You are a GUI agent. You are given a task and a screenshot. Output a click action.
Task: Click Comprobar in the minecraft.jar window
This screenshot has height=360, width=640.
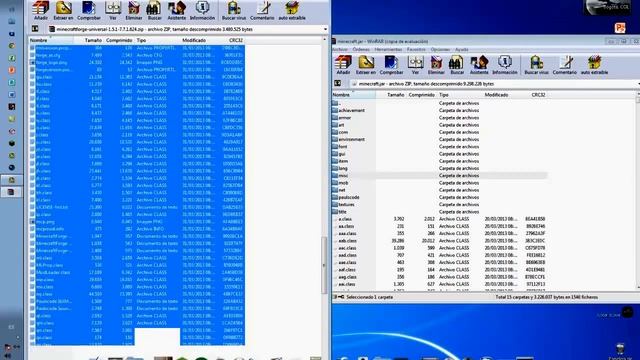tap(391, 65)
